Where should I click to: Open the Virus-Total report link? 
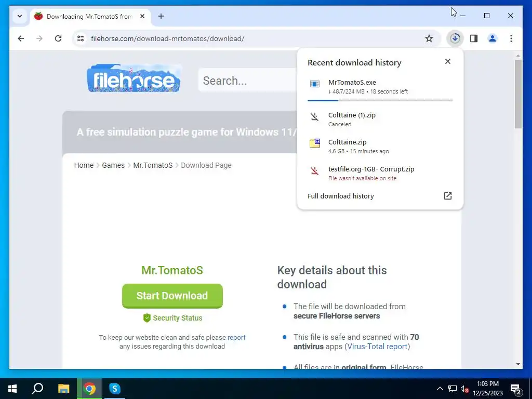pos(377,347)
